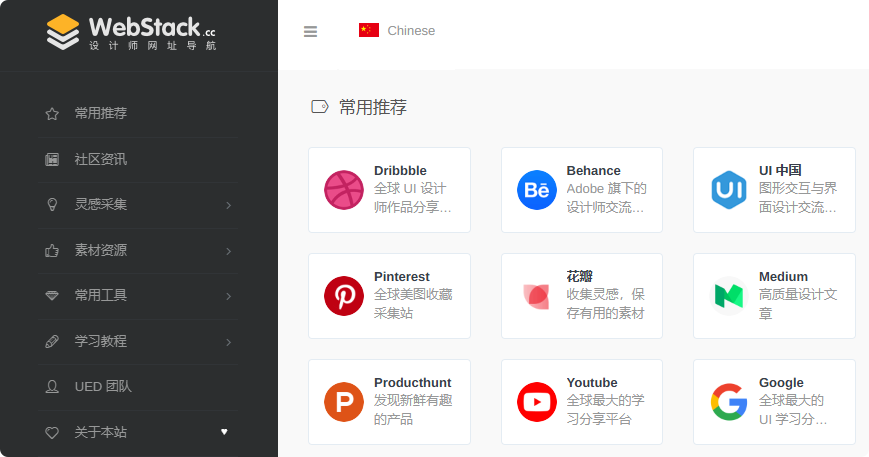This screenshot has width=869, height=457.
Task: Click description 发现新鲜有趣的产品
Action: (x=413, y=409)
